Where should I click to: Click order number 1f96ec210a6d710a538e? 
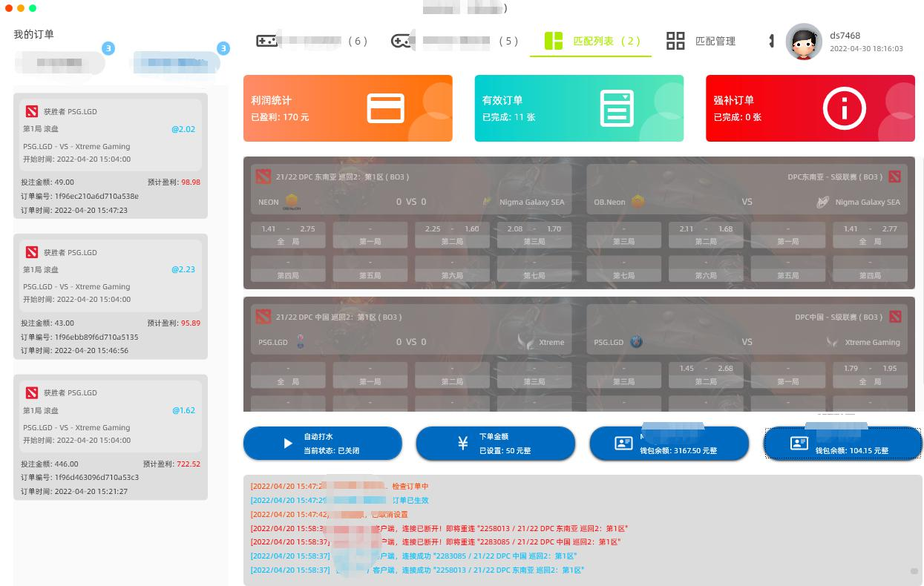[96, 197]
